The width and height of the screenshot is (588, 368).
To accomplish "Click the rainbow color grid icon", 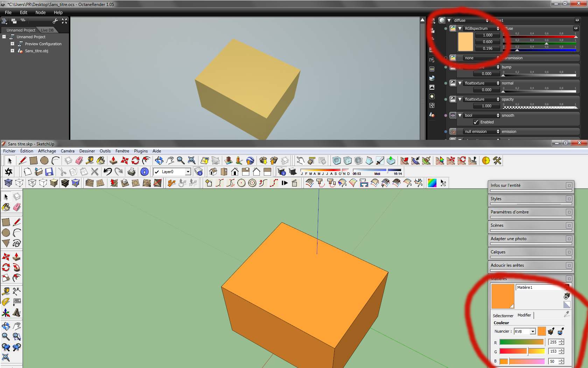I will pyautogui.click(x=432, y=183).
